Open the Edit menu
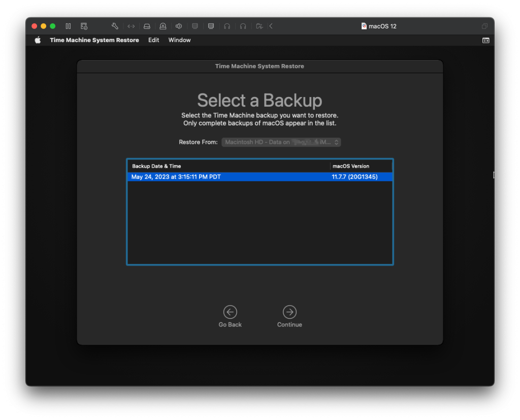 [x=153, y=40]
